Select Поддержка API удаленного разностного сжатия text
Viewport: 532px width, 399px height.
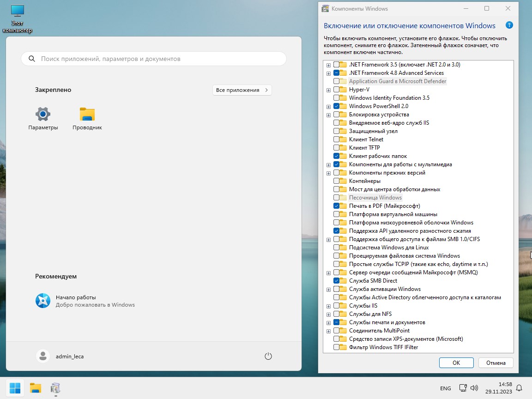[x=410, y=231]
